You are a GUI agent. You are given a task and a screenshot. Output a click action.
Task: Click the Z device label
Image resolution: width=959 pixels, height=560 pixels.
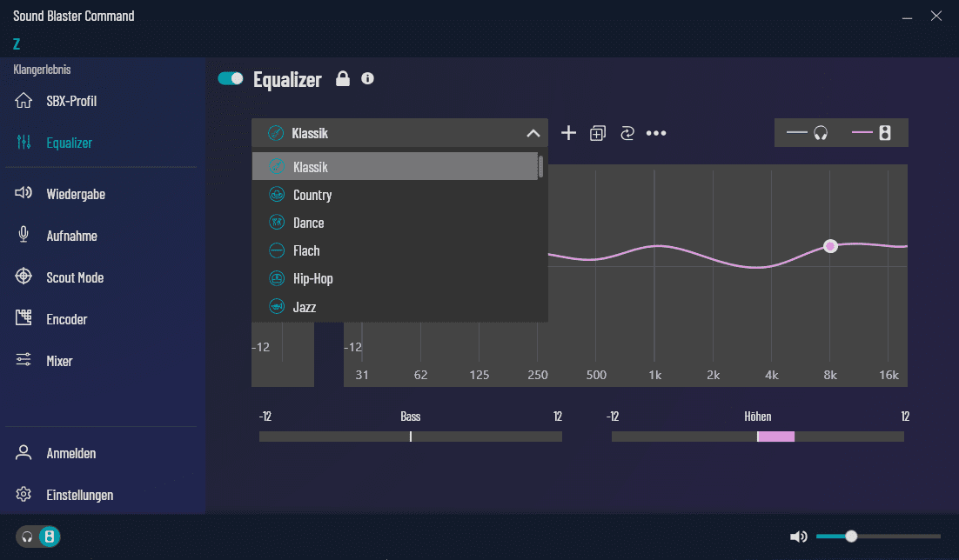17,44
